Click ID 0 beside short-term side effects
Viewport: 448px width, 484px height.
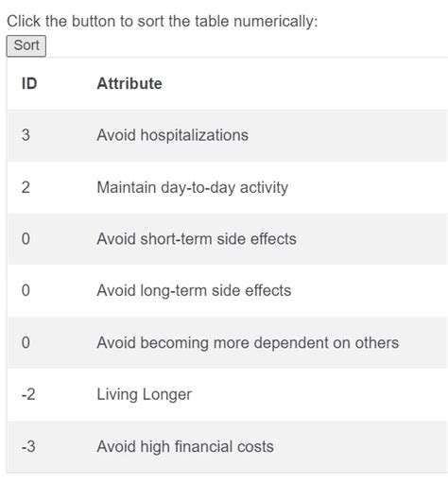26,239
